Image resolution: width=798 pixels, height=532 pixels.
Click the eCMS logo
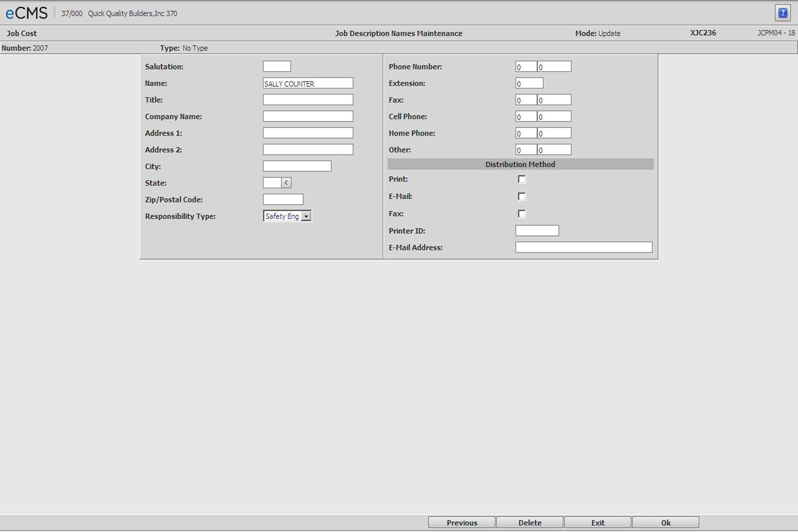[26, 13]
